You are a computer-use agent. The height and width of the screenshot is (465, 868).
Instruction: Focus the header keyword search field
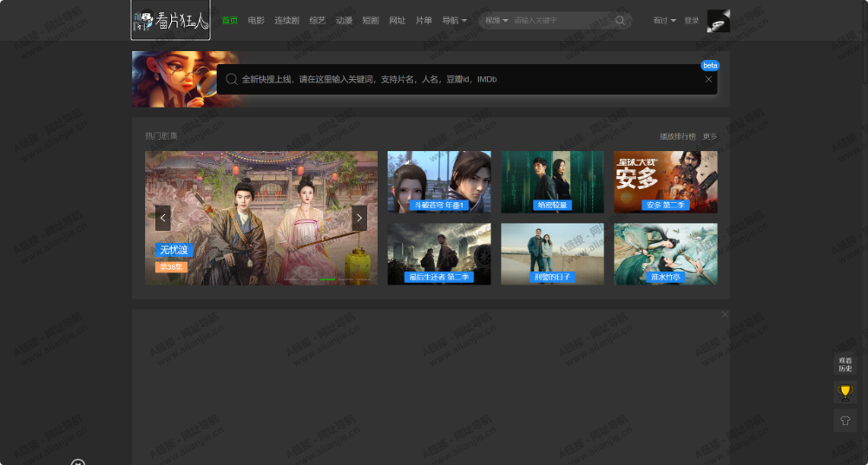tap(562, 21)
